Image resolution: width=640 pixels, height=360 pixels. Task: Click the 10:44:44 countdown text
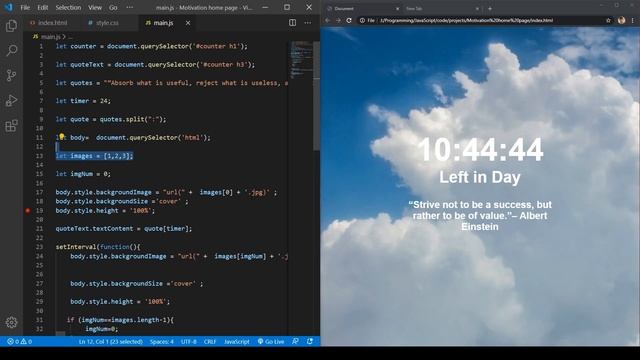coord(480,150)
